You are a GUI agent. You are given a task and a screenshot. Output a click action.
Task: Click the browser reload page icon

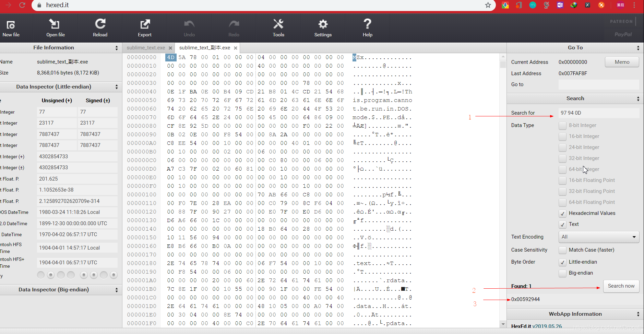coord(22,5)
